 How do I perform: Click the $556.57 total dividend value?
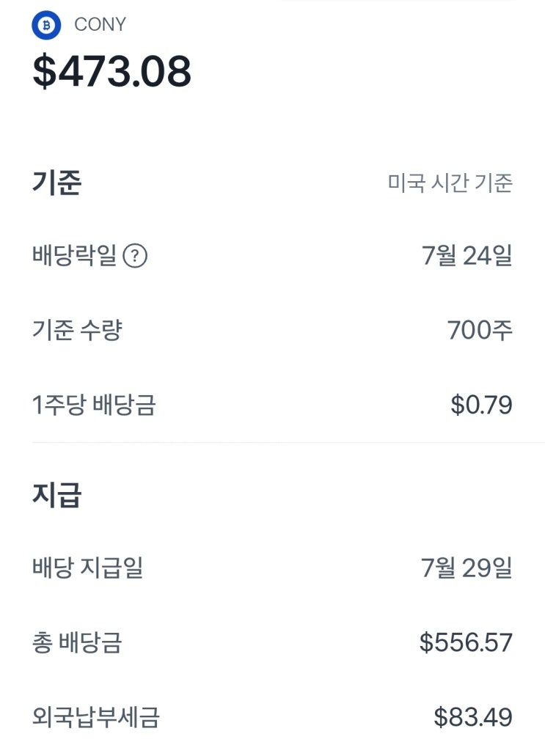pos(466,643)
